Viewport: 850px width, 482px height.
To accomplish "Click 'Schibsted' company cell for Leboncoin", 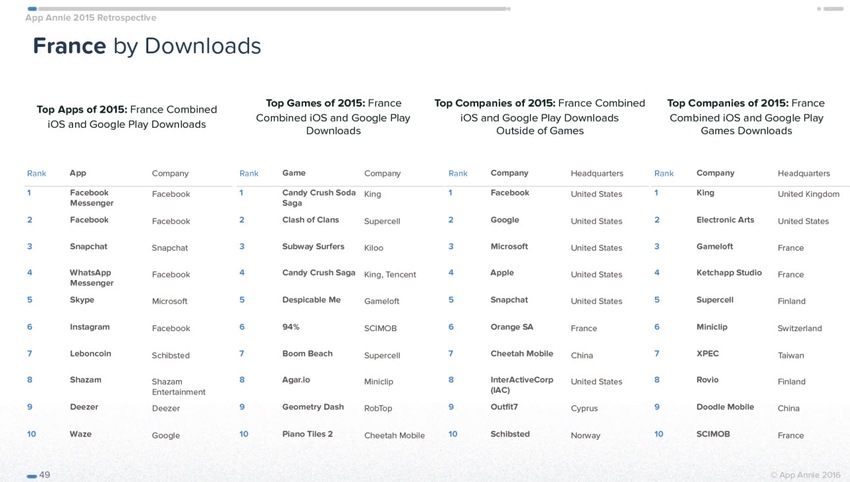I will click(x=171, y=355).
